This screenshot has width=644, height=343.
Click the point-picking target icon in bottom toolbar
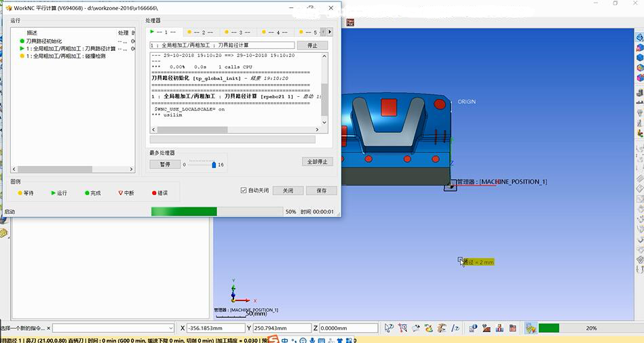click(x=402, y=328)
